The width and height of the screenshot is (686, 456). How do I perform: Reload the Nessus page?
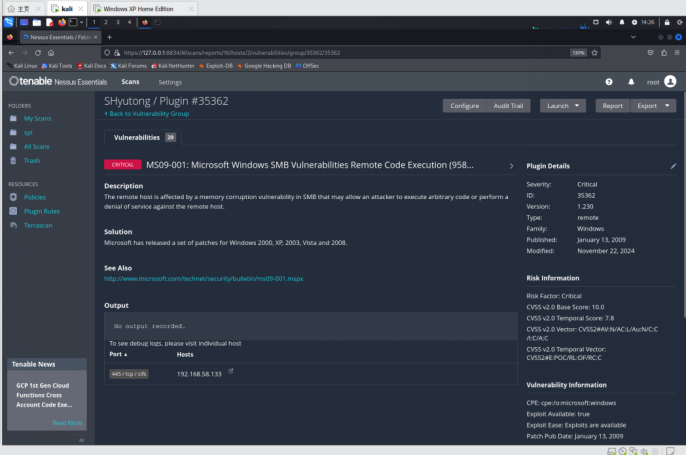(38, 53)
